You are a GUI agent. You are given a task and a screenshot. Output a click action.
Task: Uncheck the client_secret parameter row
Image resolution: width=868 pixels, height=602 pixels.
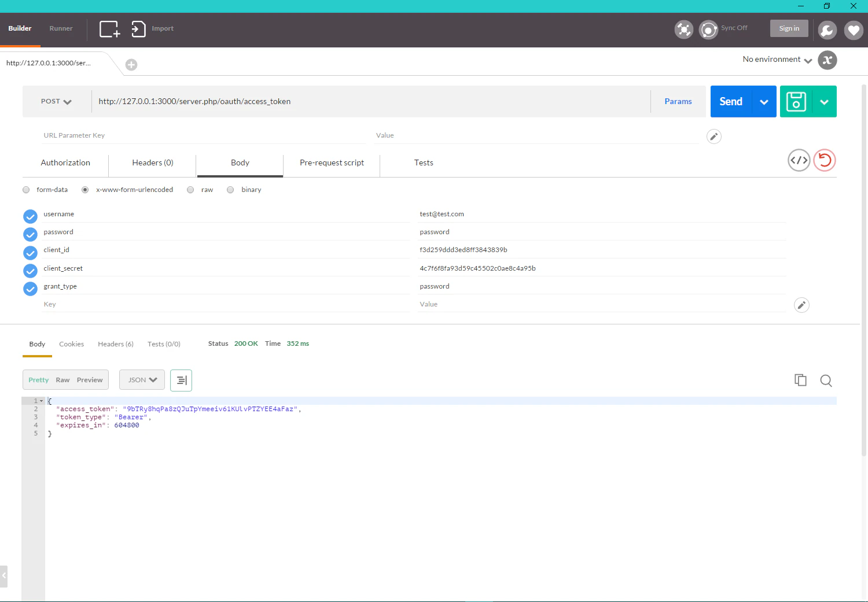point(30,271)
